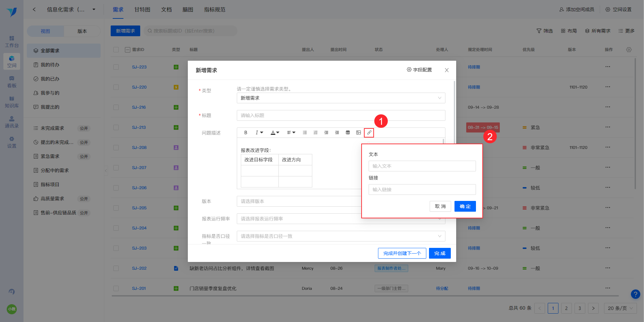
Task: Switch to 文档 tab
Action: point(166,9)
